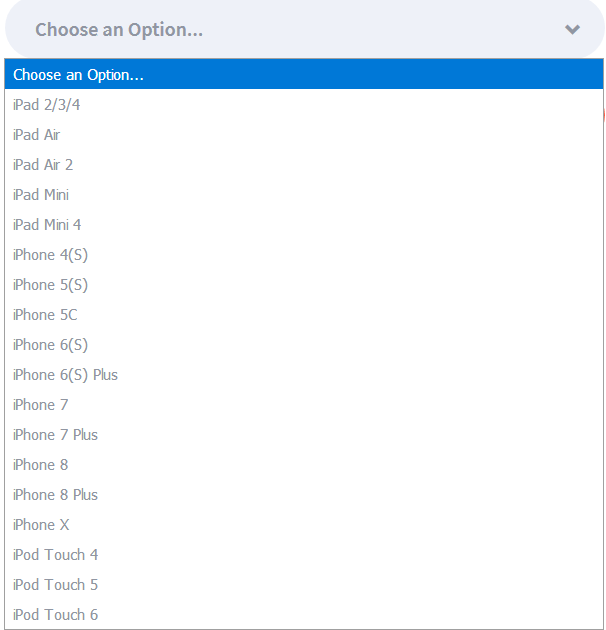Pick iPod Touch 4 option
This screenshot has height=630, width=606.
pos(55,555)
